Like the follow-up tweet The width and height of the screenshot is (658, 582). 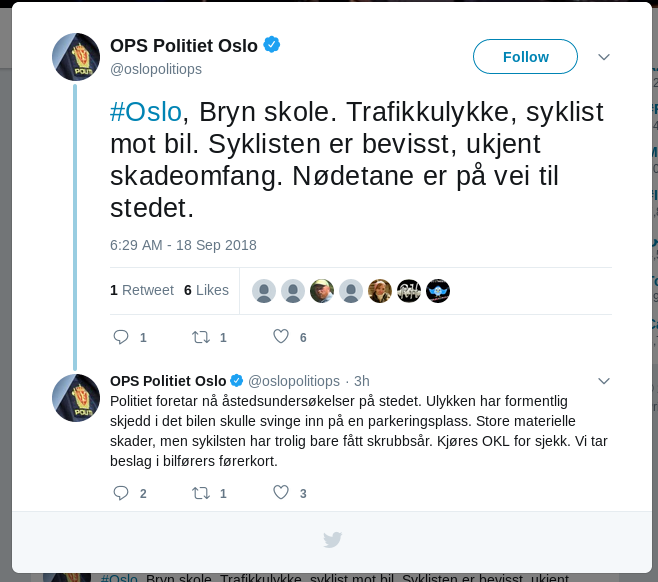pos(281,493)
